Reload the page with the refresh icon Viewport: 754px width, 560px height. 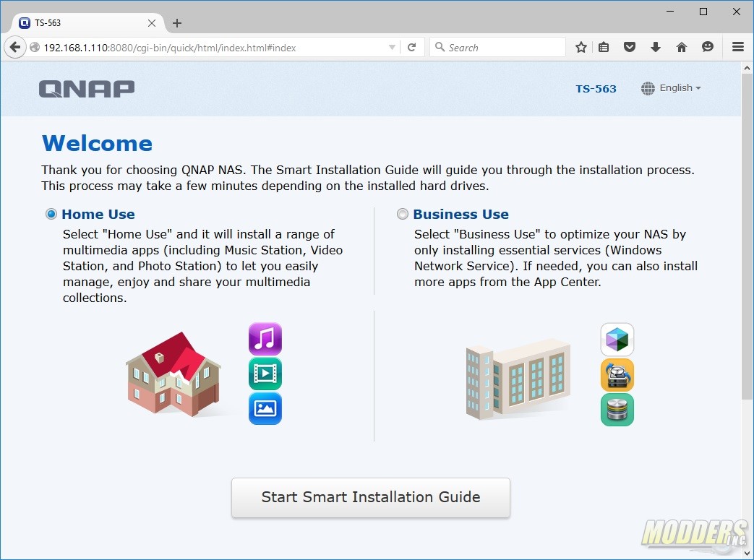click(411, 47)
